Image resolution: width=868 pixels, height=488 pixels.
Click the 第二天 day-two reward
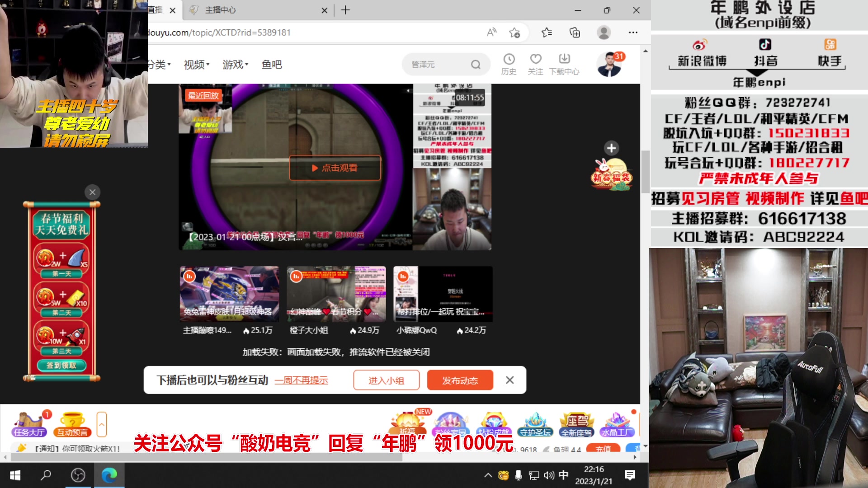(x=61, y=300)
